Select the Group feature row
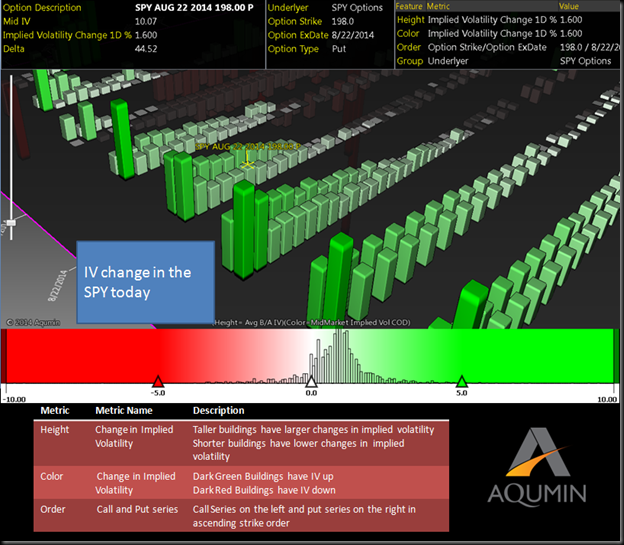 507,61
